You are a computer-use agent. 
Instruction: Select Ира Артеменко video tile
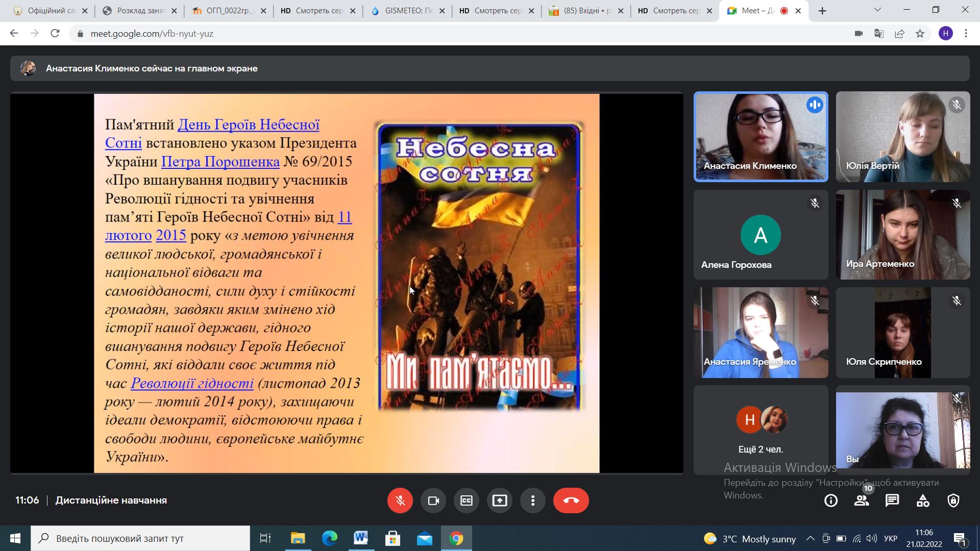903,235
